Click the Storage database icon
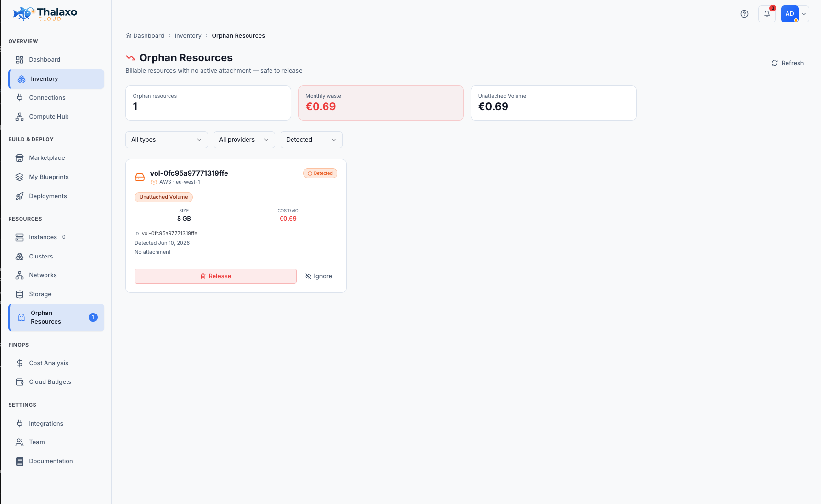The height and width of the screenshot is (504, 821). point(20,294)
